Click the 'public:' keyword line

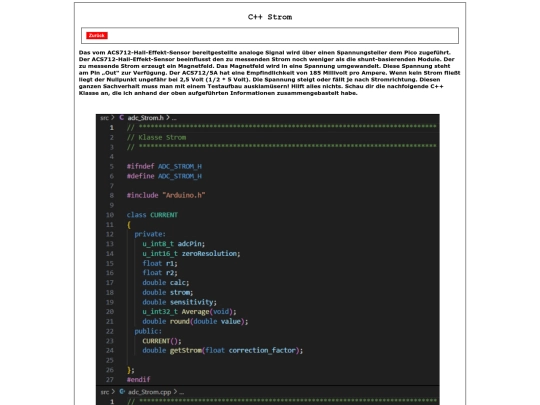pyautogui.click(x=148, y=331)
